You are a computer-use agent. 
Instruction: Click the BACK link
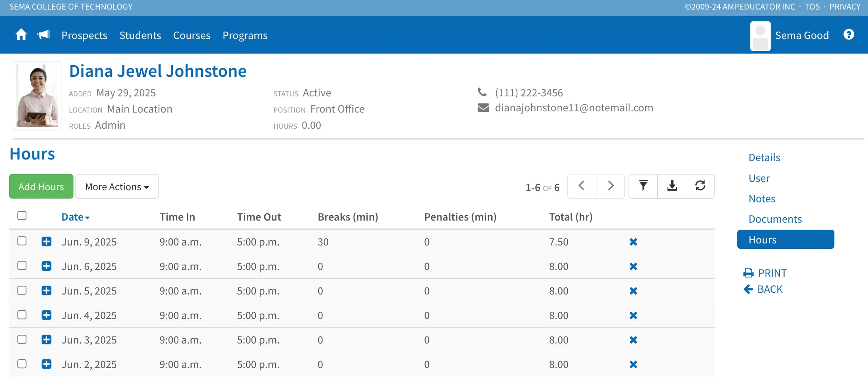click(763, 289)
